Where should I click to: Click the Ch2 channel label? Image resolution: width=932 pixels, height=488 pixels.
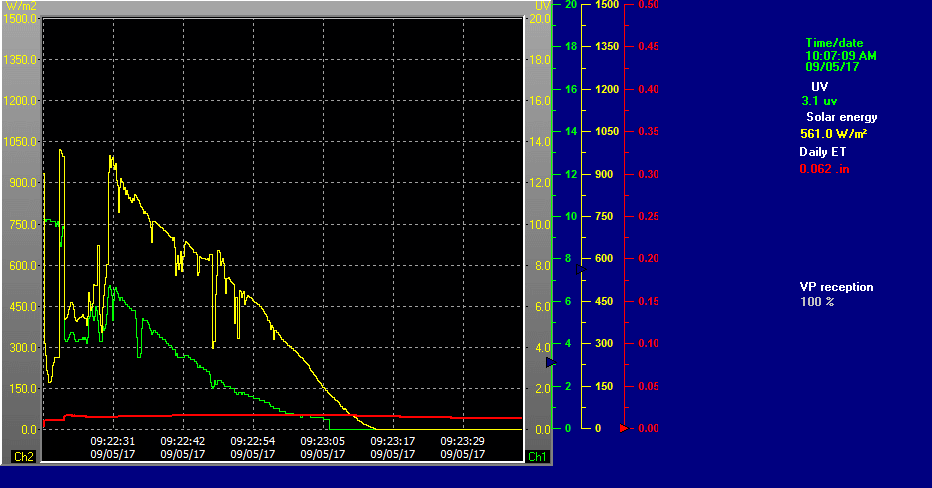[23, 456]
